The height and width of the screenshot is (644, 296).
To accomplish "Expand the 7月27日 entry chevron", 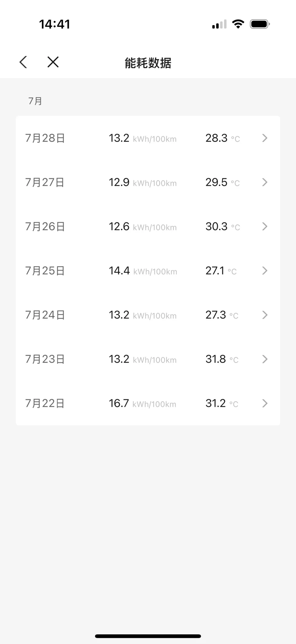I will pyautogui.click(x=265, y=182).
